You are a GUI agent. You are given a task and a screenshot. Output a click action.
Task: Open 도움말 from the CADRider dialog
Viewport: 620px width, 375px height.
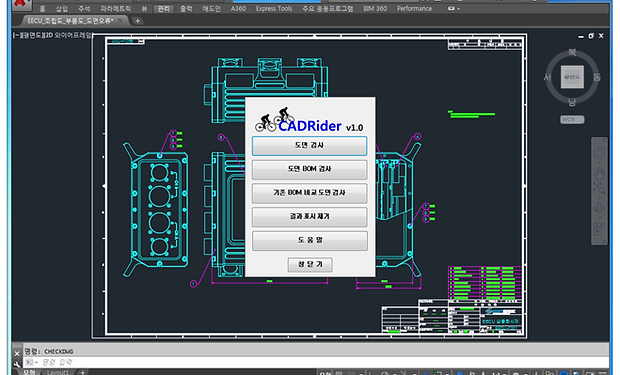[309, 241]
